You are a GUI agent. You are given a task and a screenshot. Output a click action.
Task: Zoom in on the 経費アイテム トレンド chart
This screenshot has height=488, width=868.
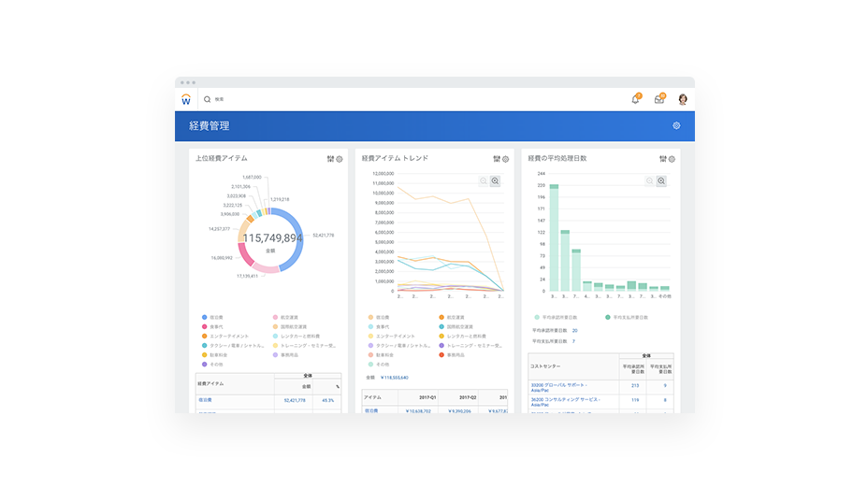pyautogui.click(x=496, y=180)
